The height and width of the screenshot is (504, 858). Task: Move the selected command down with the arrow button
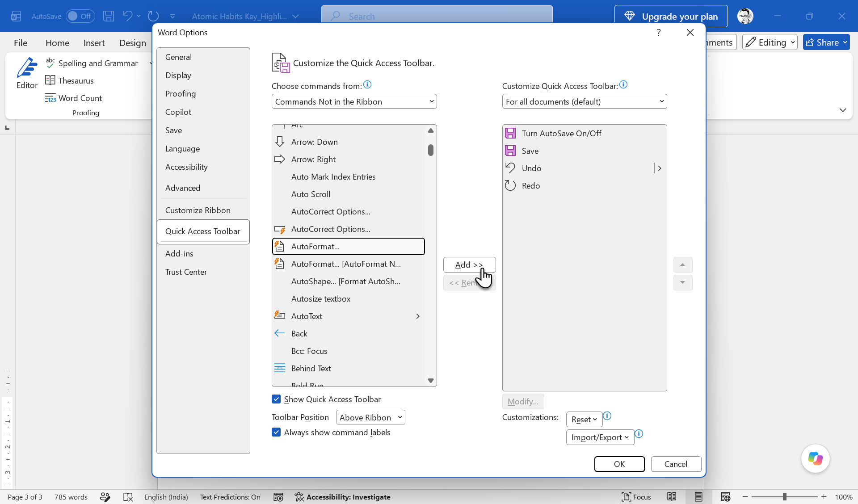[683, 282]
